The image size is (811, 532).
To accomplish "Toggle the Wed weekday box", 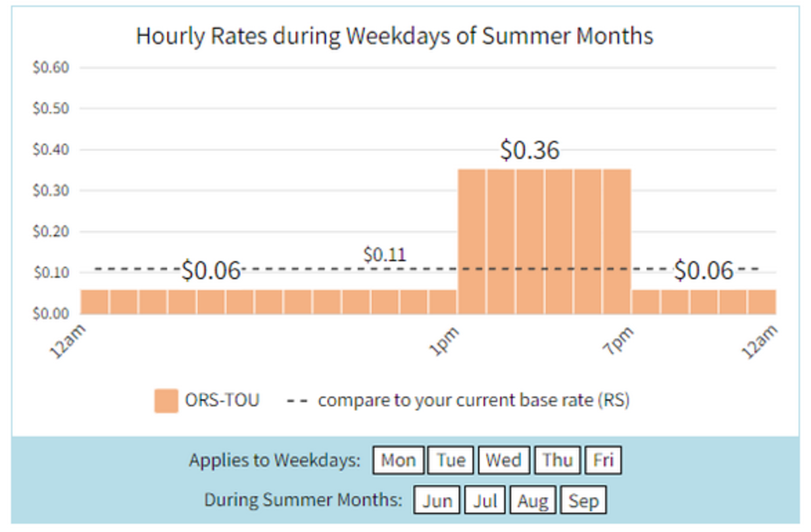I will 504,461.
